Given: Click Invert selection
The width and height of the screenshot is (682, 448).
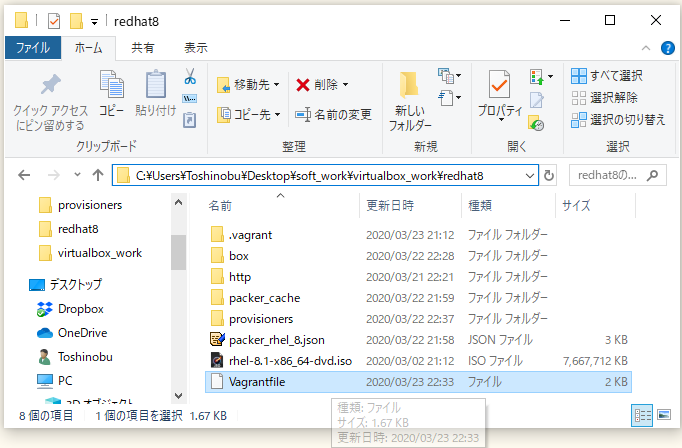Looking at the screenshot, I should click(618, 119).
